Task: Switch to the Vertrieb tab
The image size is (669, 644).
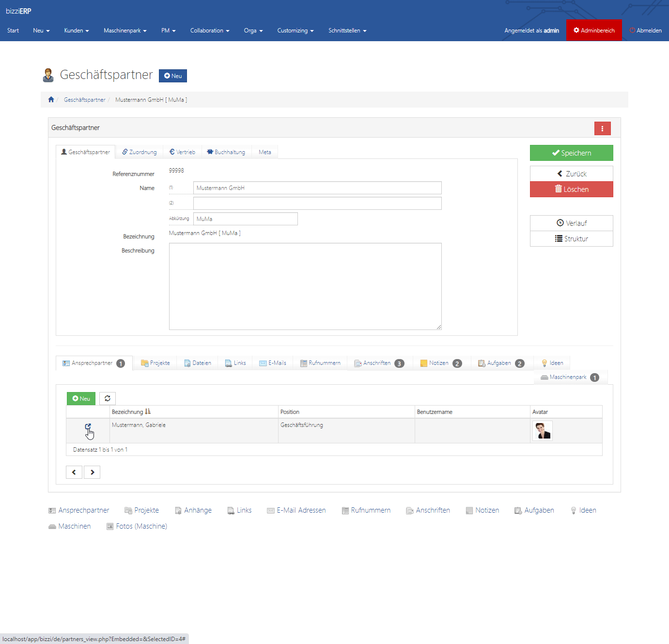Action: click(x=182, y=152)
